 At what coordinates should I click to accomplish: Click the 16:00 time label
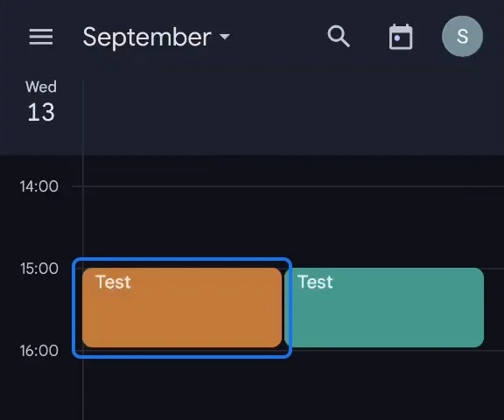click(x=38, y=351)
